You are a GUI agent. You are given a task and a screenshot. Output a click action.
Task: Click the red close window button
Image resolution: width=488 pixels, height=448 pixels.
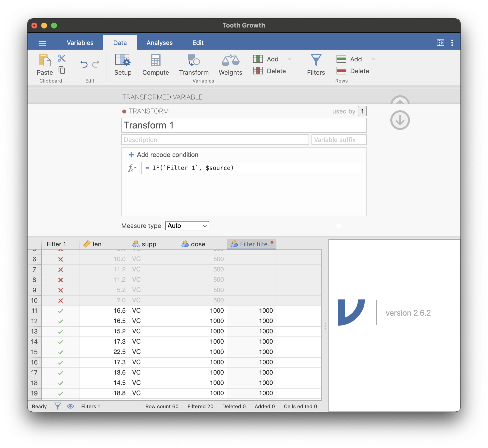34,26
